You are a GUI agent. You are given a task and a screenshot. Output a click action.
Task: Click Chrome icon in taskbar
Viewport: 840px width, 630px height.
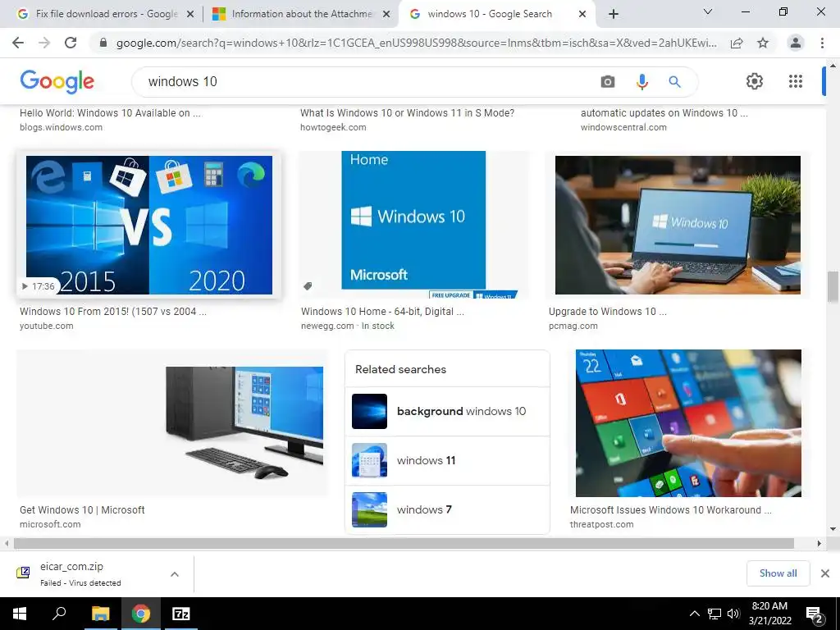click(x=141, y=614)
